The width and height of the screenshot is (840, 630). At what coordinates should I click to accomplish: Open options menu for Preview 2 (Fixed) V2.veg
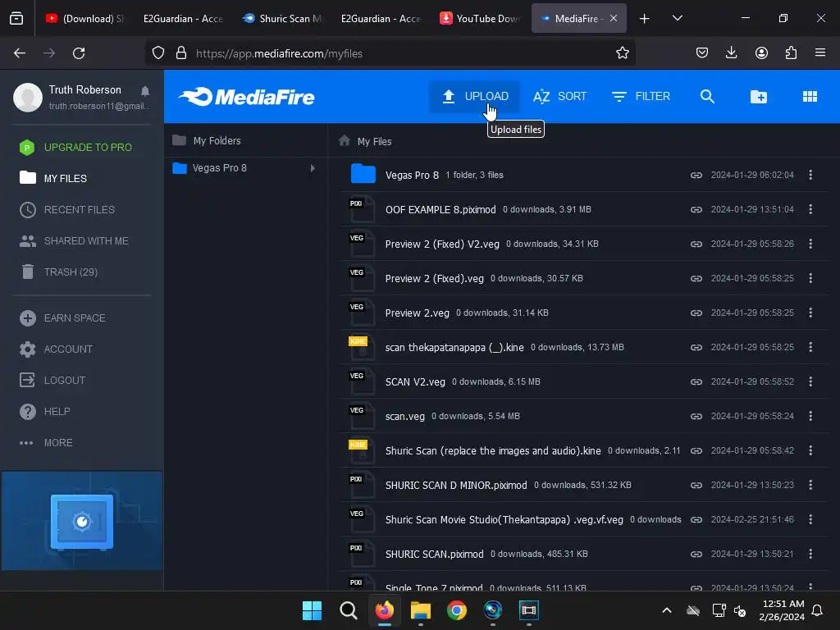coord(810,244)
